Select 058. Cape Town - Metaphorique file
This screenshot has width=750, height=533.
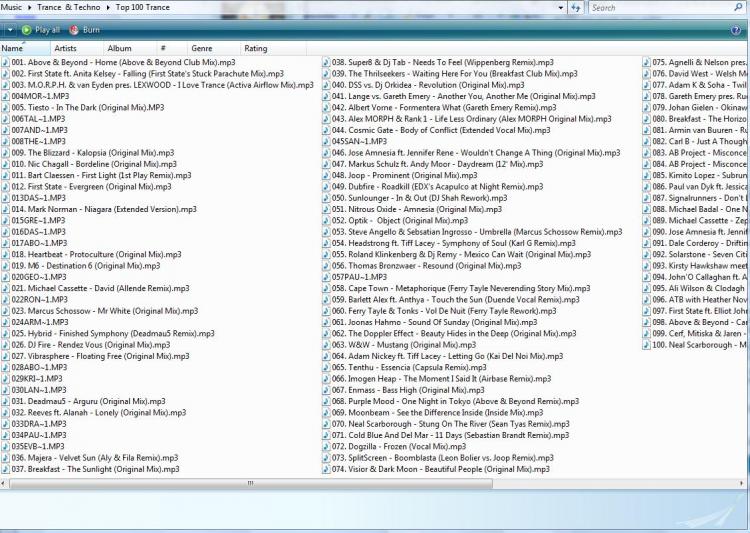coord(456,289)
